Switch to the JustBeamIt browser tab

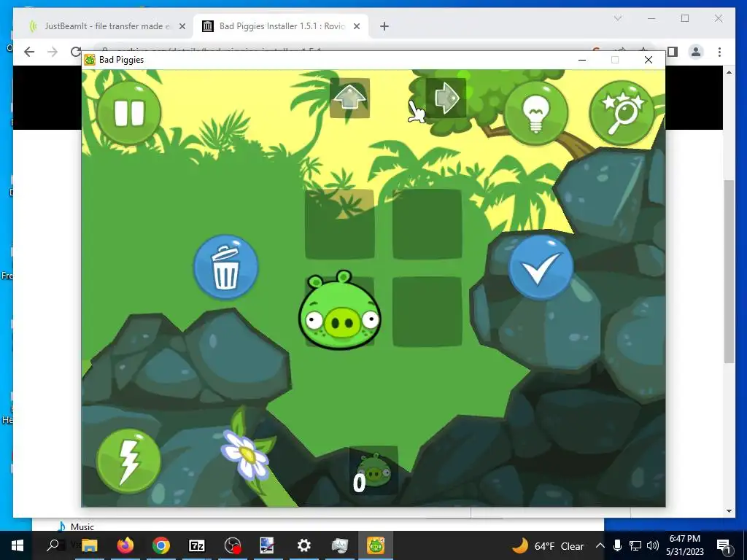(x=107, y=26)
